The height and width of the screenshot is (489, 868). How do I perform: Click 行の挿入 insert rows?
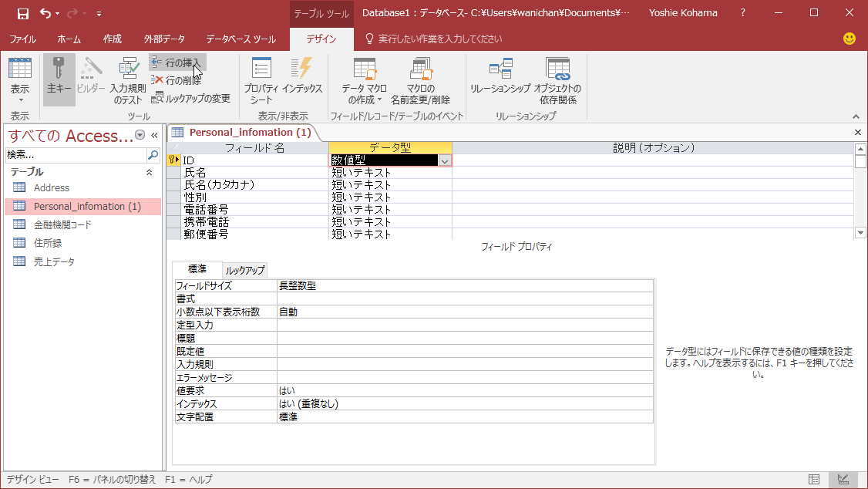[178, 62]
